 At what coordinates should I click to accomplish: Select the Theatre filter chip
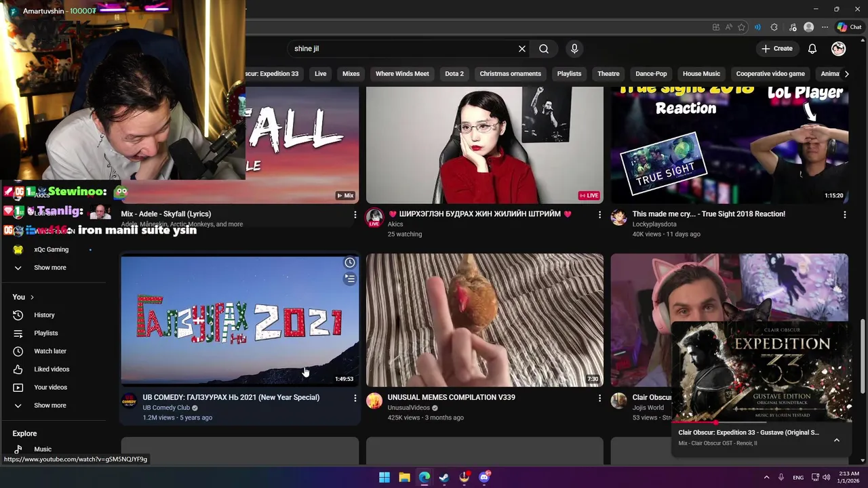[x=608, y=74]
